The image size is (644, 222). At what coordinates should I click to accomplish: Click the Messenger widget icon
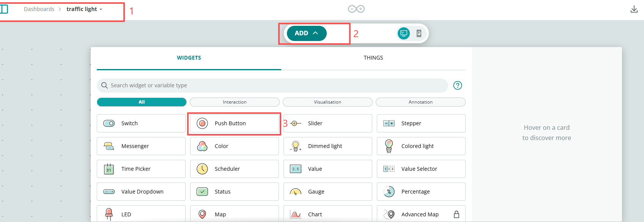click(x=109, y=146)
